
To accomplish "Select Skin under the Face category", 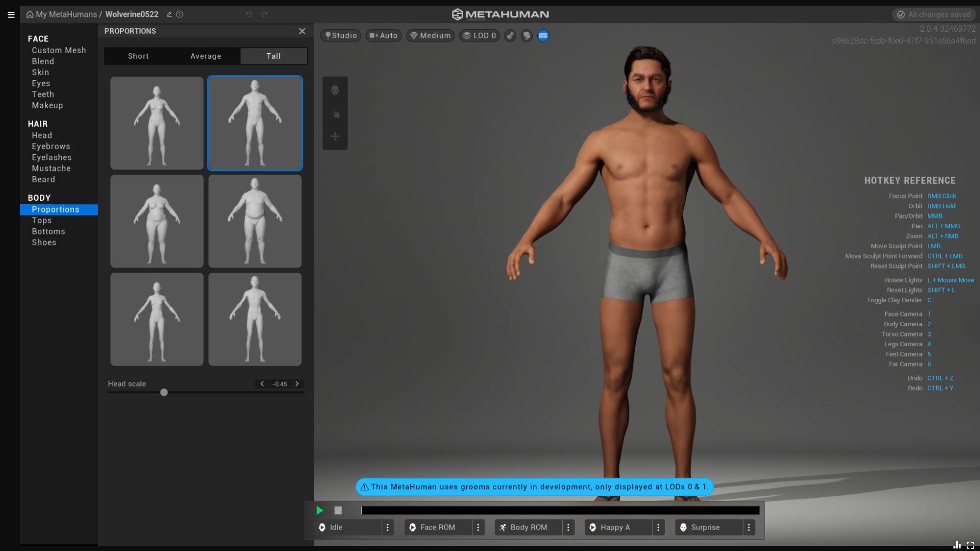I will point(40,73).
